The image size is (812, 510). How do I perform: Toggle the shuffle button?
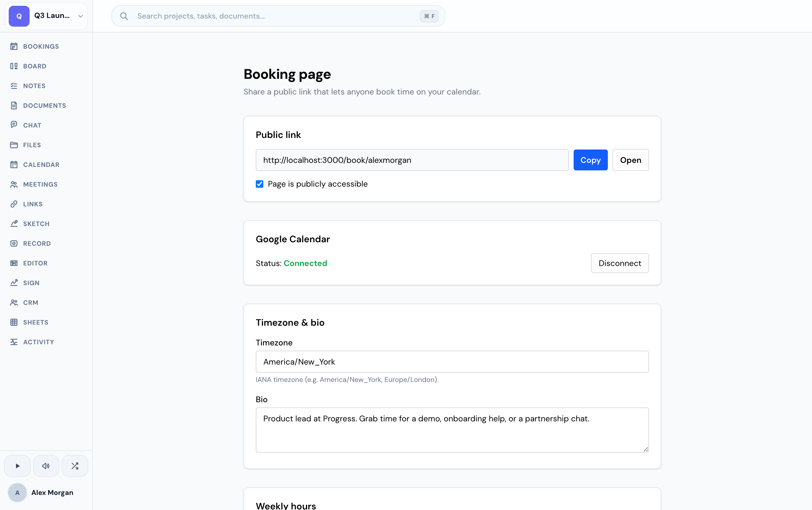tap(75, 466)
